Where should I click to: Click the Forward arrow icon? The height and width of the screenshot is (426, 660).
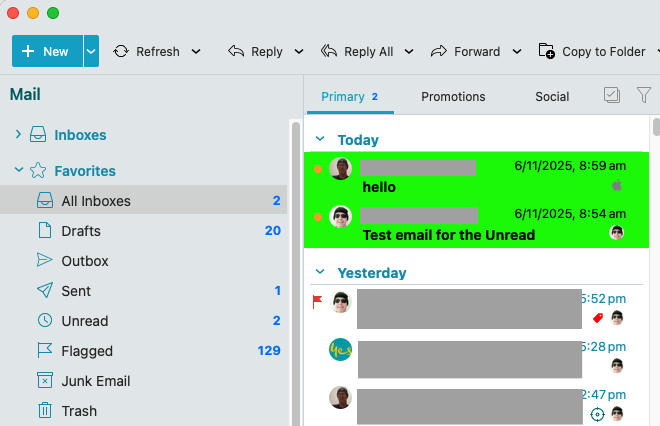pyautogui.click(x=438, y=52)
